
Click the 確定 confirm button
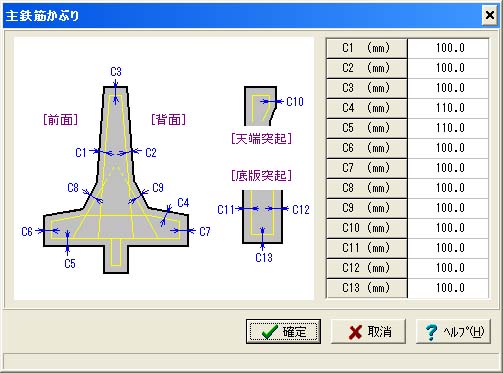(x=283, y=331)
